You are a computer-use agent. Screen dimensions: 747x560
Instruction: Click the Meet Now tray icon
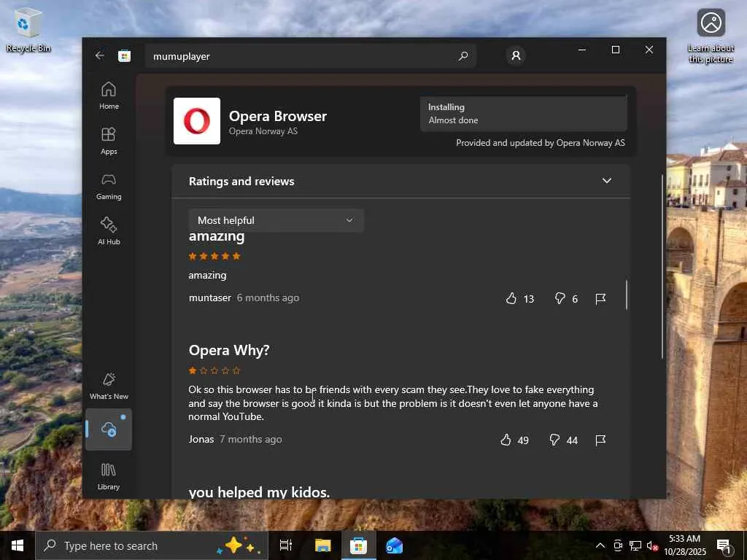[x=618, y=545]
